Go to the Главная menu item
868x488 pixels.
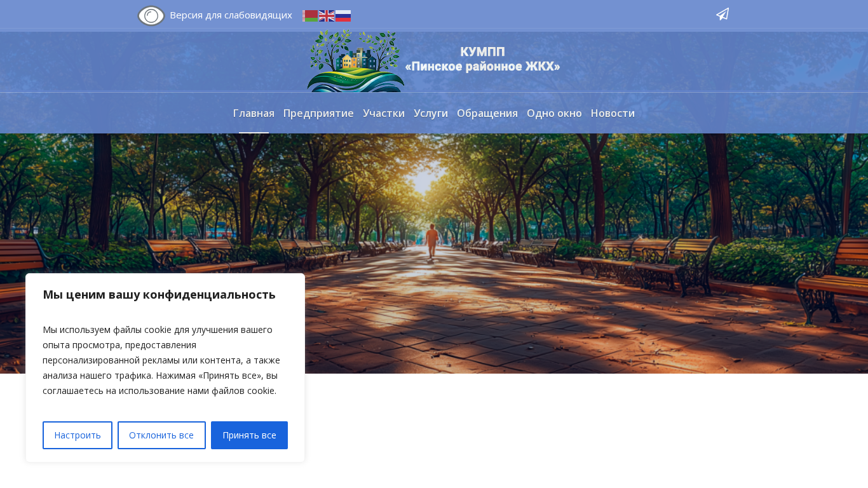coord(254,113)
